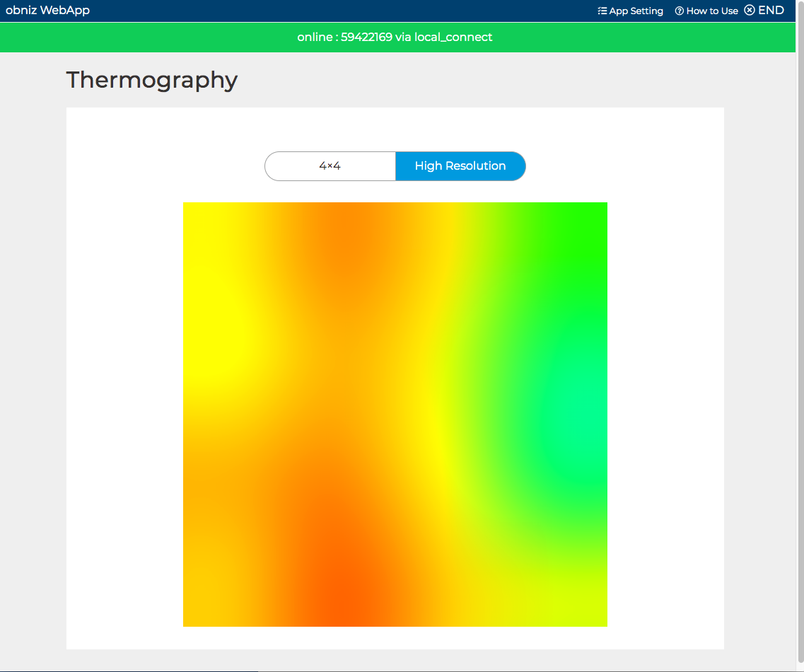Click the local_connect text in the status bar

tap(453, 37)
